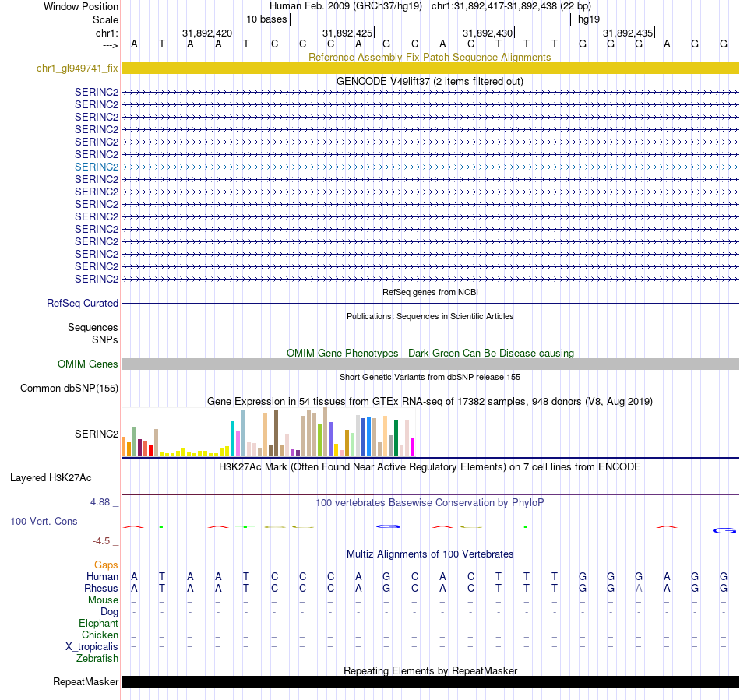Image resolution: width=740 pixels, height=700 pixels.
Task: Click the faded mismatched A in Rhesus row
Action: tap(639, 588)
